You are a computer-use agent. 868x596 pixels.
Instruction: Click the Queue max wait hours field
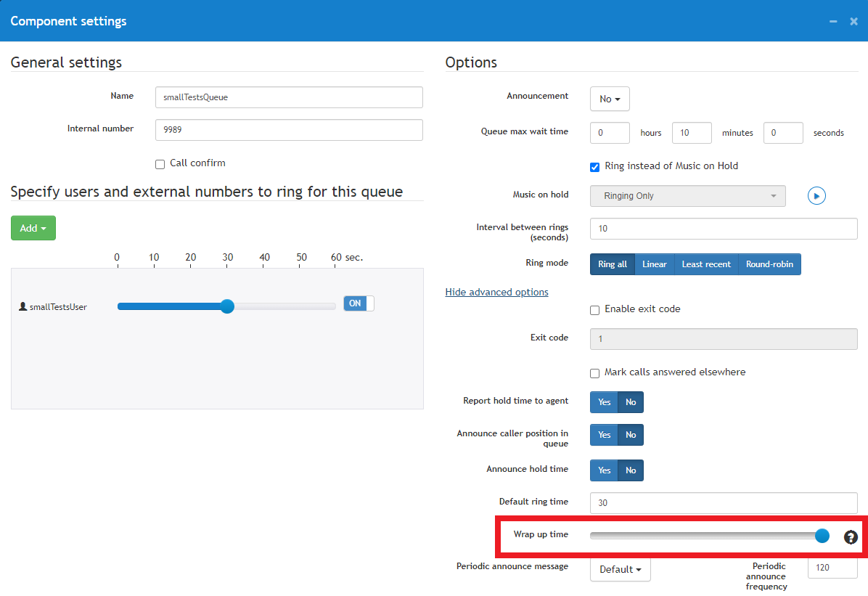click(610, 133)
